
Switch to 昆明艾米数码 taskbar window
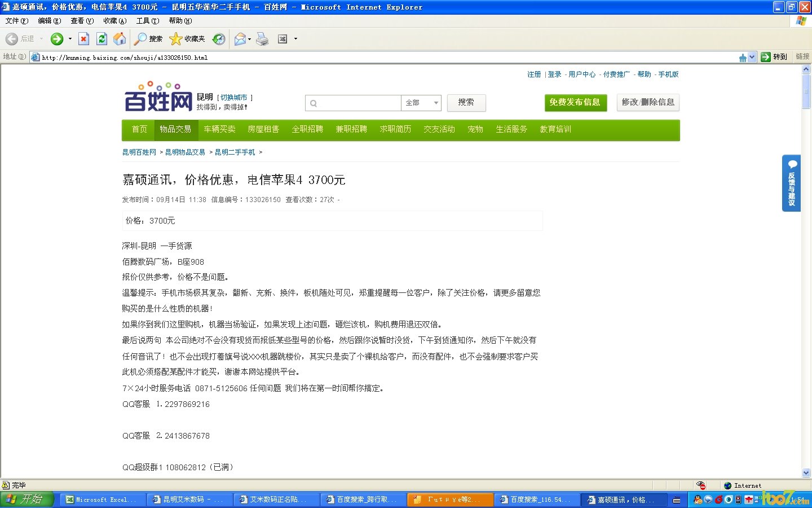189,500
